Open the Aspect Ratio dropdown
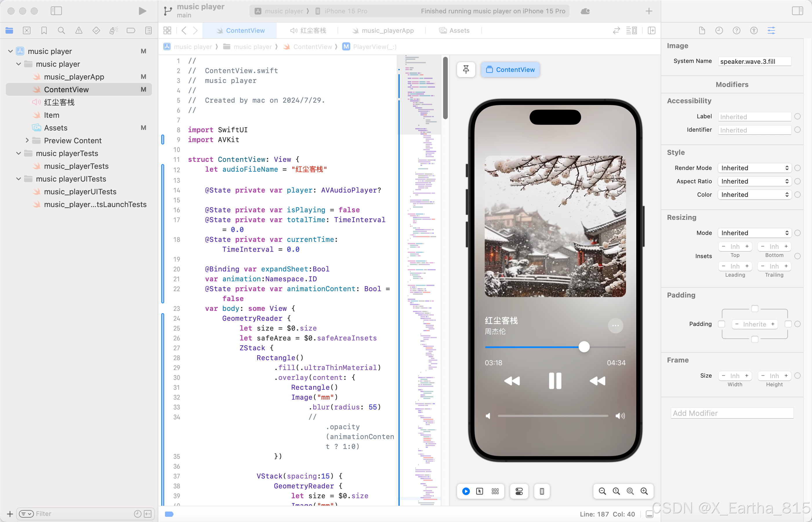Viewport: 812px width, 522px height. (x=754, y=181)
